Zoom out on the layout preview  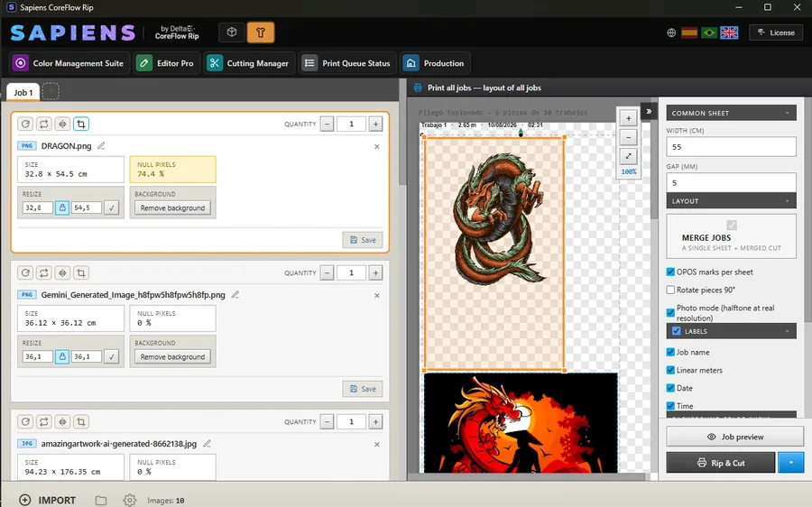click(628, 137)
